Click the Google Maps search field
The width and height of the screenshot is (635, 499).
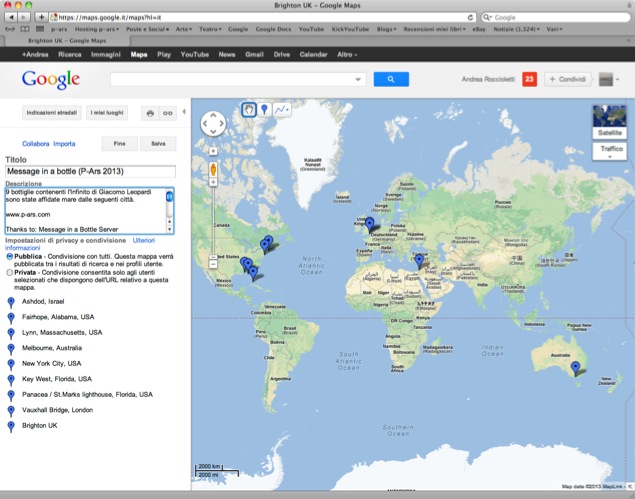pos(232,79)
